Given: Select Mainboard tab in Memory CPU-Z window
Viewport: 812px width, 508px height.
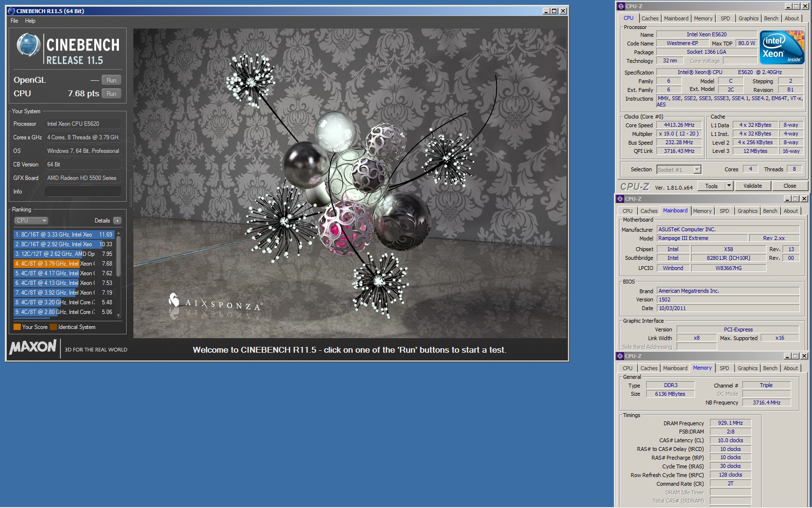Looking at the screenshot, I should pos(675,368).
